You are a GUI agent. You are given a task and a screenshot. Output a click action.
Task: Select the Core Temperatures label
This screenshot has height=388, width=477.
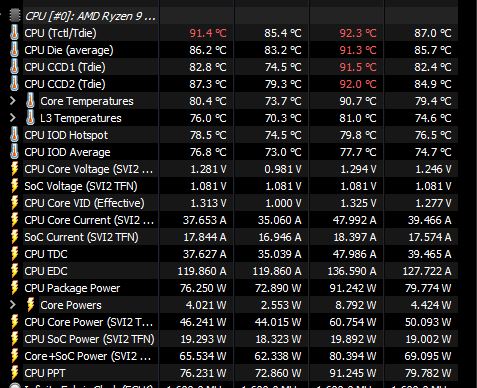[x=87, y=101]
